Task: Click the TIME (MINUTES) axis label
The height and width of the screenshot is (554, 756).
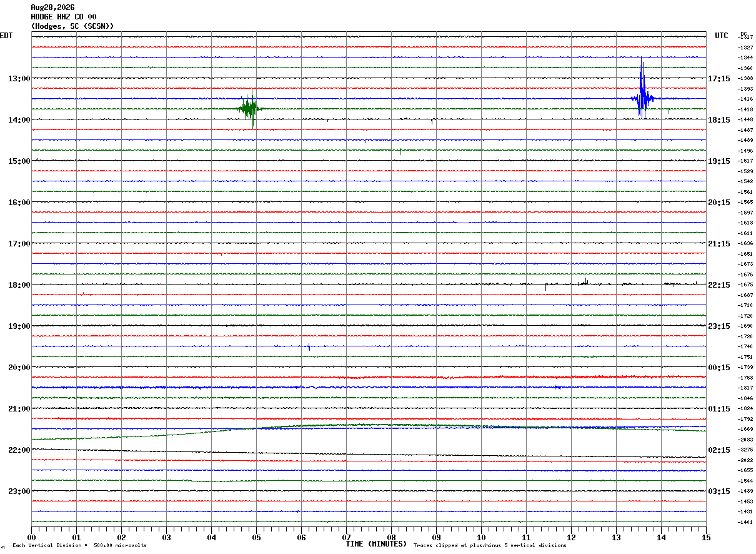Action: click(x=376, y=544)
